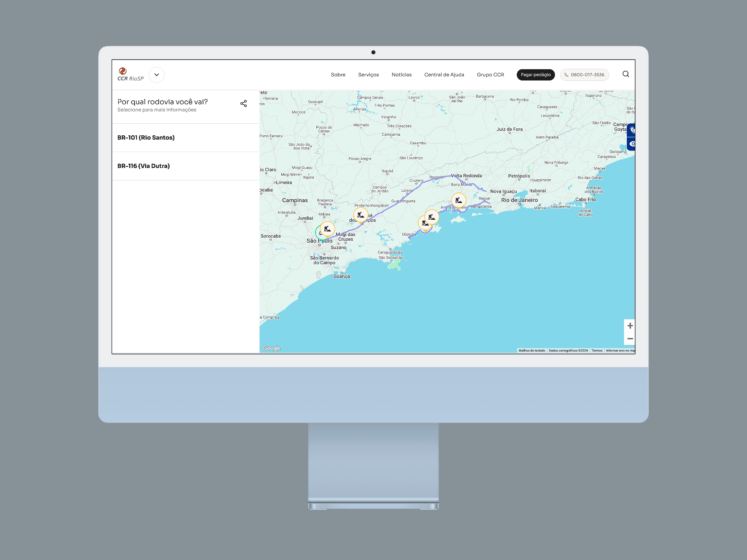This screenshot has width=747, height=560.
Task: Click roadwork marker near São José dos Campos
Action: [361, 215]
